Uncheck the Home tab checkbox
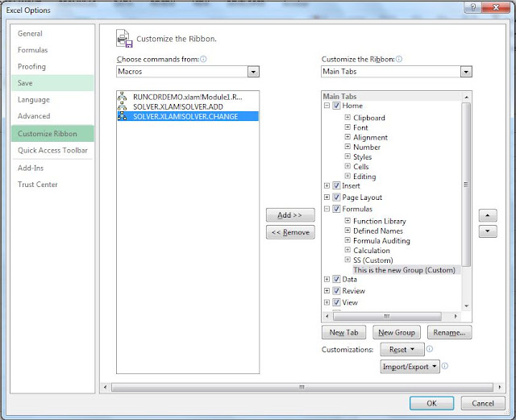Screen dimensions: 516x420 coord(336,106)
